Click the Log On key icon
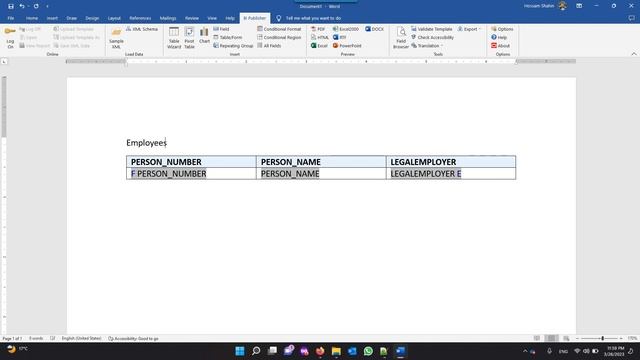The width and height of the screenshot is (640, 360). 10,31
